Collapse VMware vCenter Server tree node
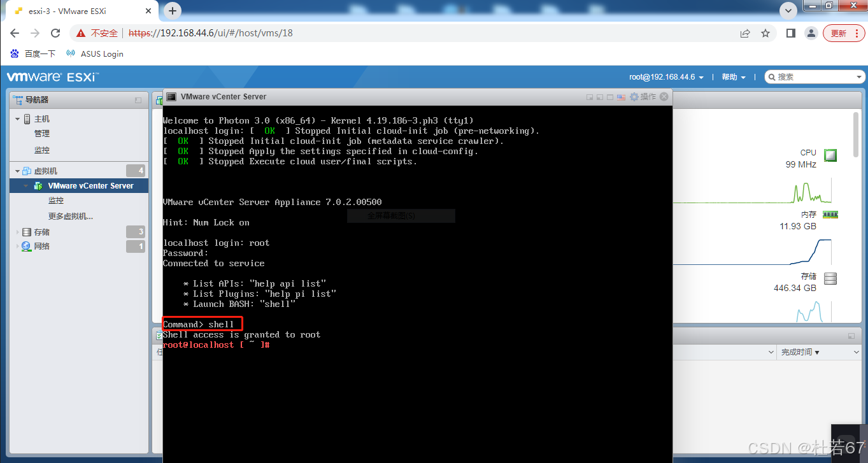 [27, 186]
